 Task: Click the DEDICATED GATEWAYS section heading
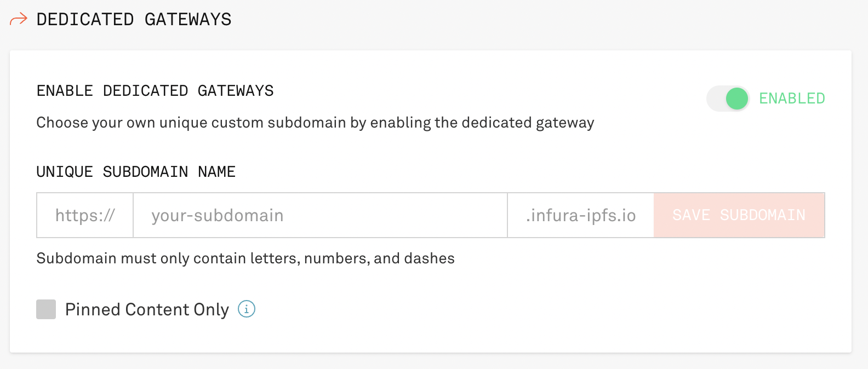tap(134, 19)
